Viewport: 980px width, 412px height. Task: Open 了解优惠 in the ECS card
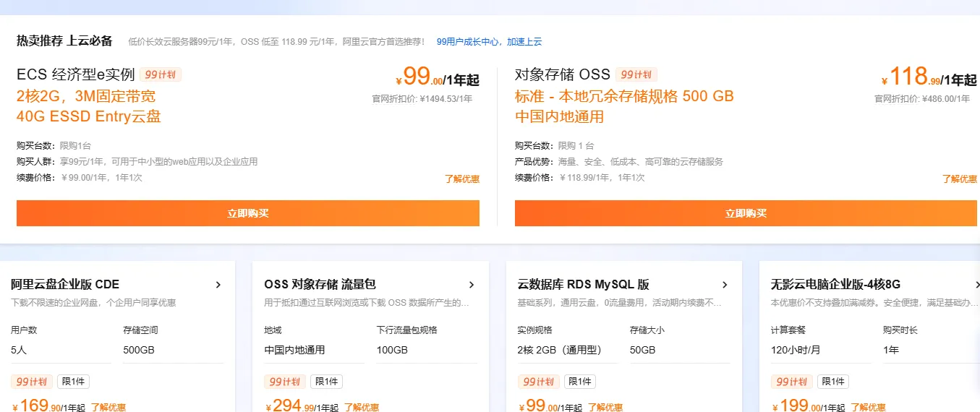pos(462,179)
